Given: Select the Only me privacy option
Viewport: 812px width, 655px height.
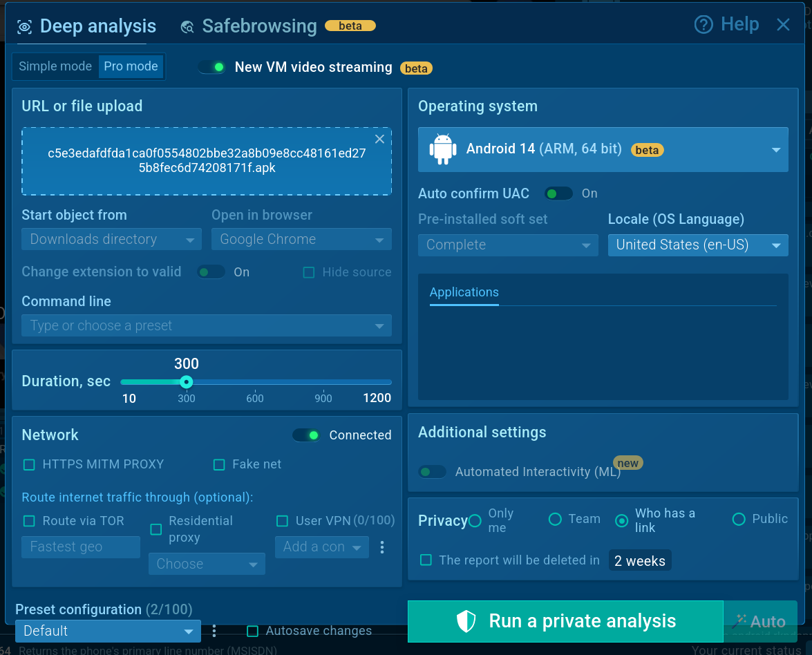Looking at the screenshot, I should (x=475, y=521).
